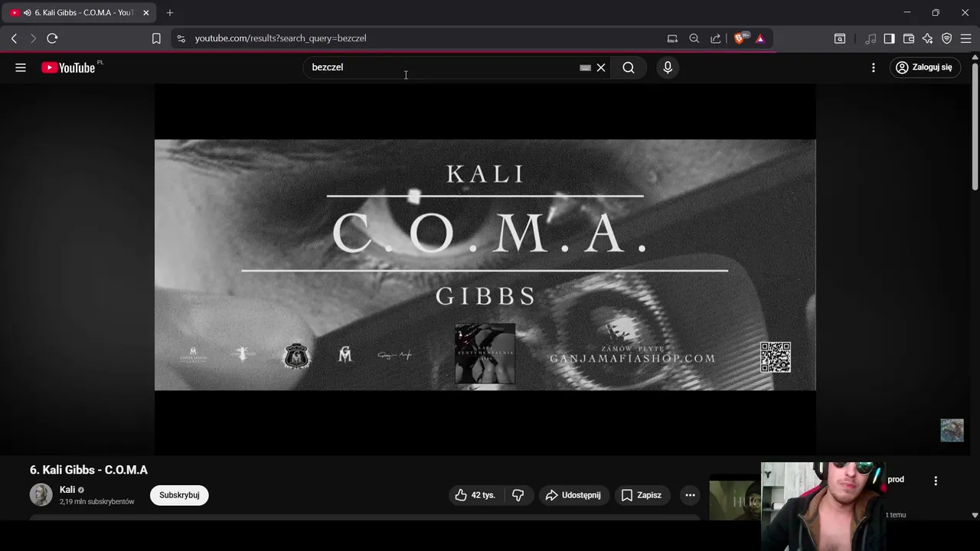
Task: Click the page vertical scrollbar thumb
Action: 975,126
